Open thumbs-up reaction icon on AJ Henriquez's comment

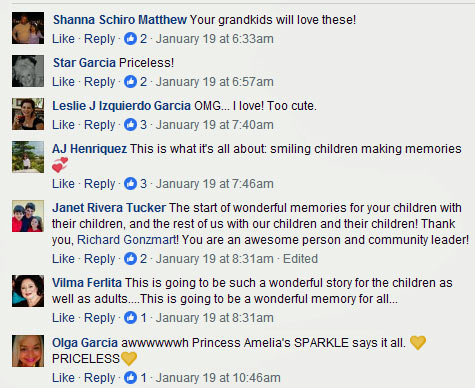[x=130, y=184]
